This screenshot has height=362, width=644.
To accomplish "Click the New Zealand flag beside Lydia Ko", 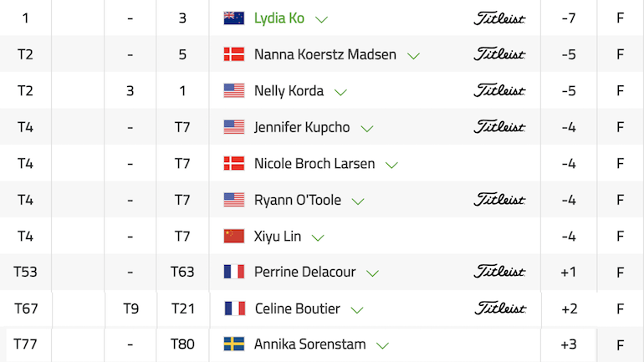I will pos(233,18).
